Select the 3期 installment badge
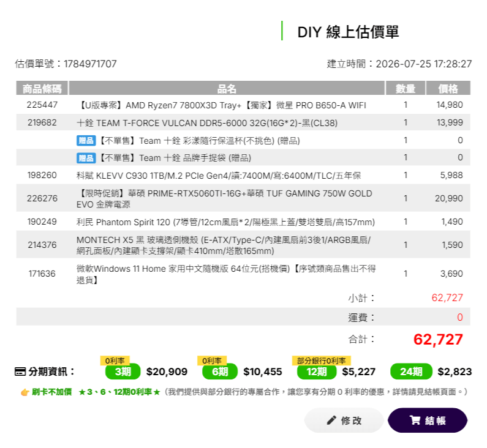Viewport: 487px width, 448px height. point(123,371)
